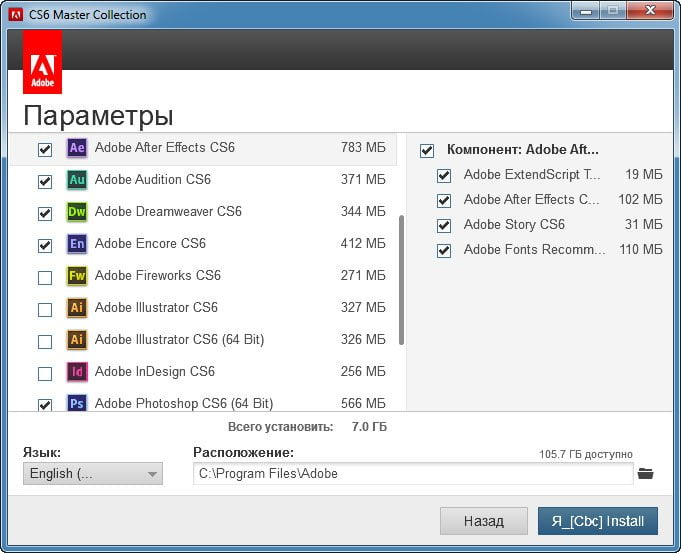Click the Adobe Story CS6 component label
Viewport: 681px width, 553px height.
tap(514, 225)
